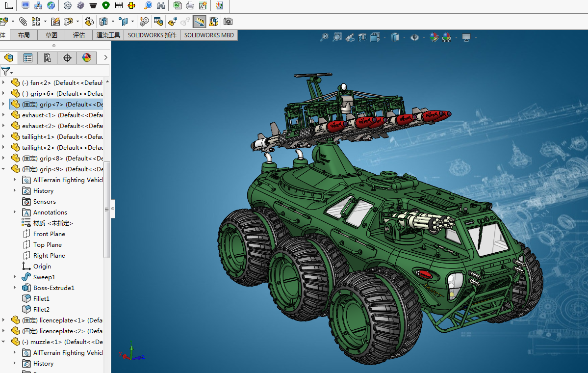Expand the Boss-Extrude1 feature node

coord(15,288)
